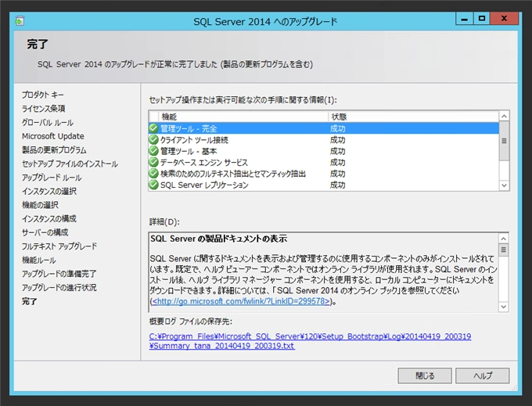The width and height of the screenshot is (532, 406).
Task: Click the bold 完了 step in sidebar
Action: click(30, 301)
